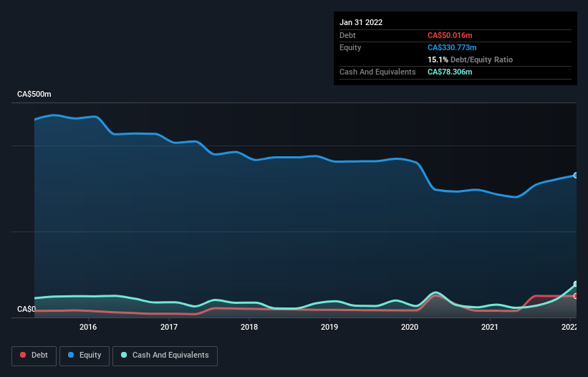Click the red Debt end-point marker
Screen dimensions: 588x377
(576, 296)
